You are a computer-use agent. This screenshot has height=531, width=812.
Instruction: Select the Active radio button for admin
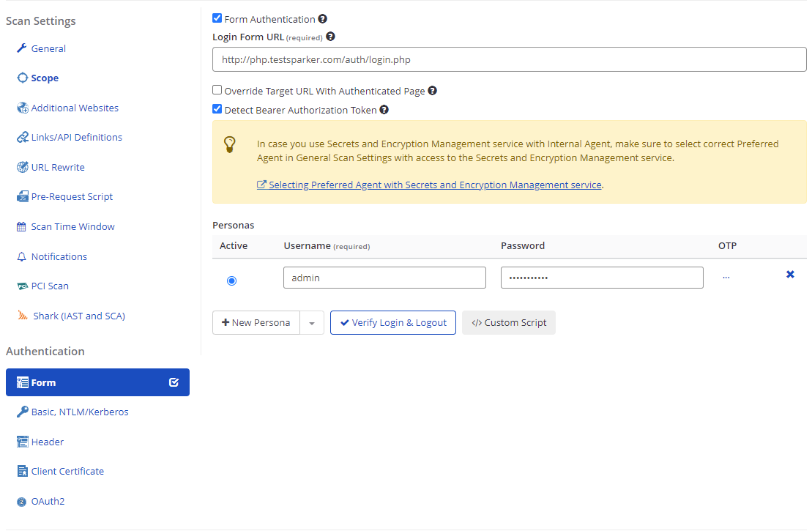(x=232, y=281)
